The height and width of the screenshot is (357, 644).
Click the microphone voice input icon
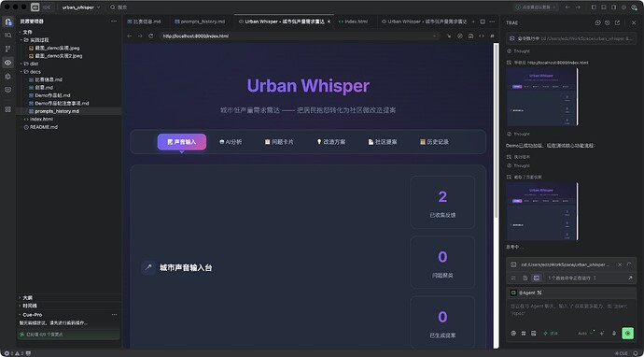(x=614, y=333)
